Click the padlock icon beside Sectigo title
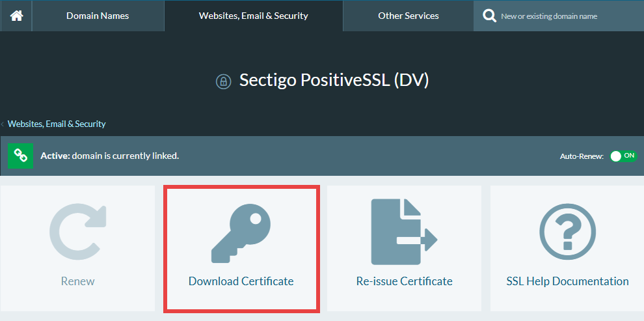Screen dimensions: 644x321 (223, 81)
